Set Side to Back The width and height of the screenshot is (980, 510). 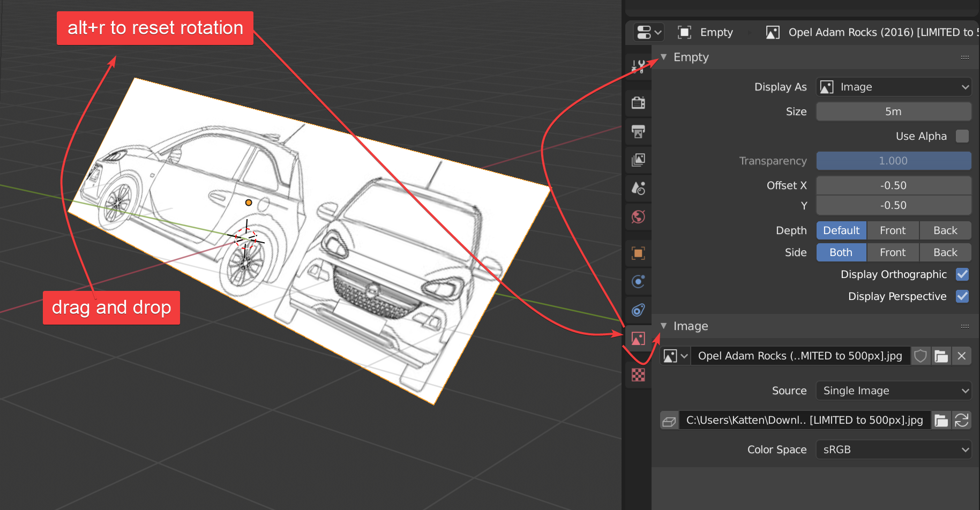(945, 252)
